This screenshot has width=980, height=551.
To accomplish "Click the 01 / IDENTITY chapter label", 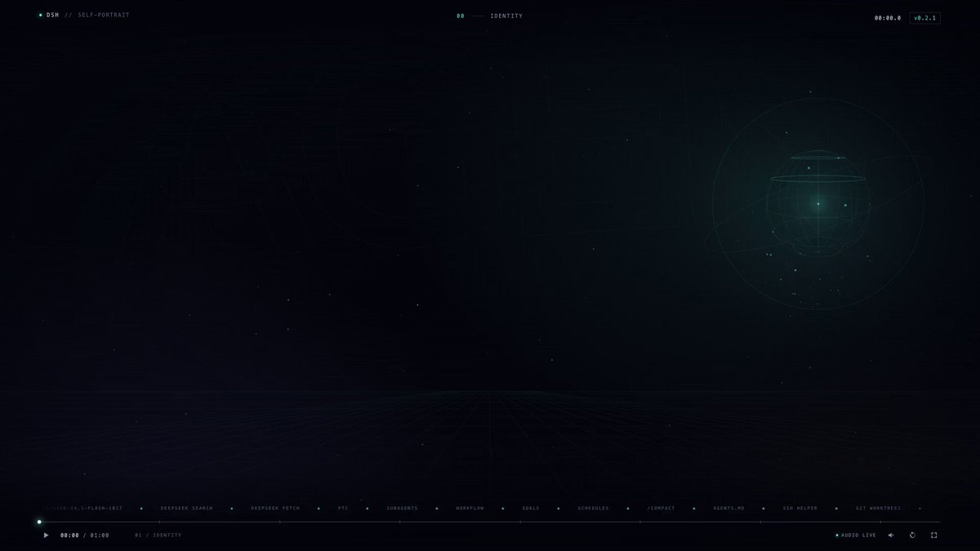I will tap(158, 535).
